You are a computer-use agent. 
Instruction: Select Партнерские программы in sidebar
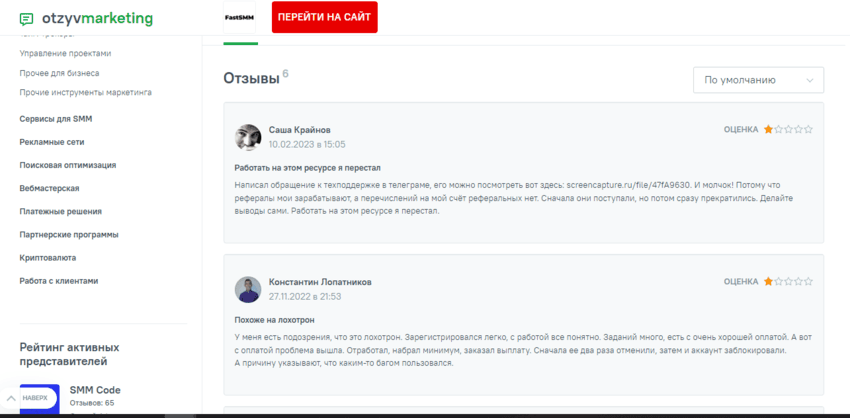pos(69,235)
